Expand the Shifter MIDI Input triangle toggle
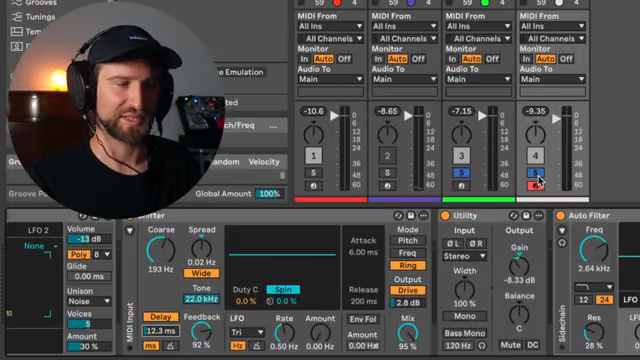The width and height of the screenshot is (640, 360). tap(130, 231)
